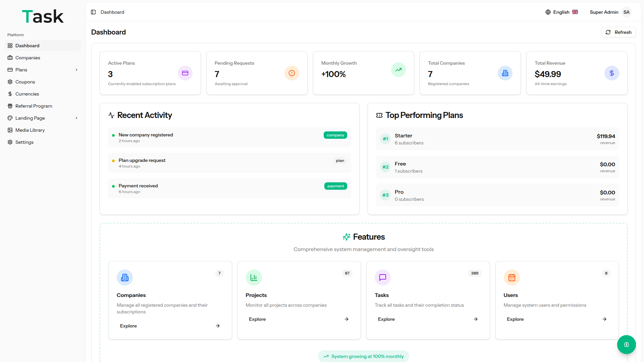The image size is (644, 362).
Task: Click the Total Companies building icon
Action: (x=505, y=73)
